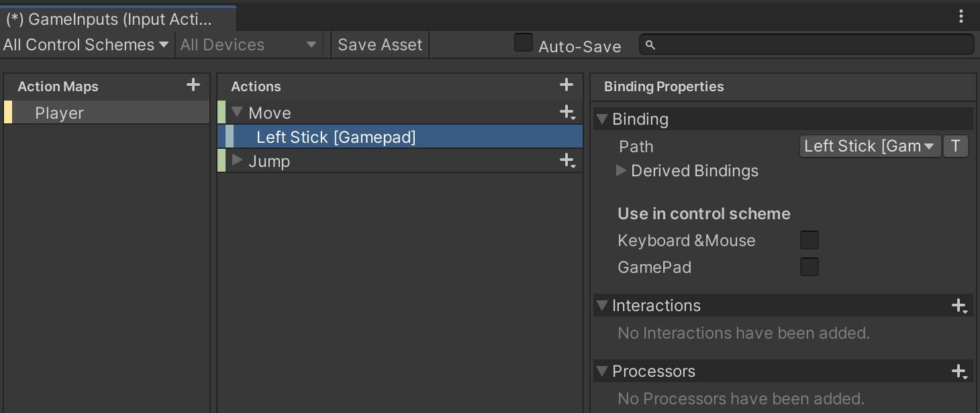Expand Derived Bindings section
Viewport: 980px width, 413px height.
(622, 171)
